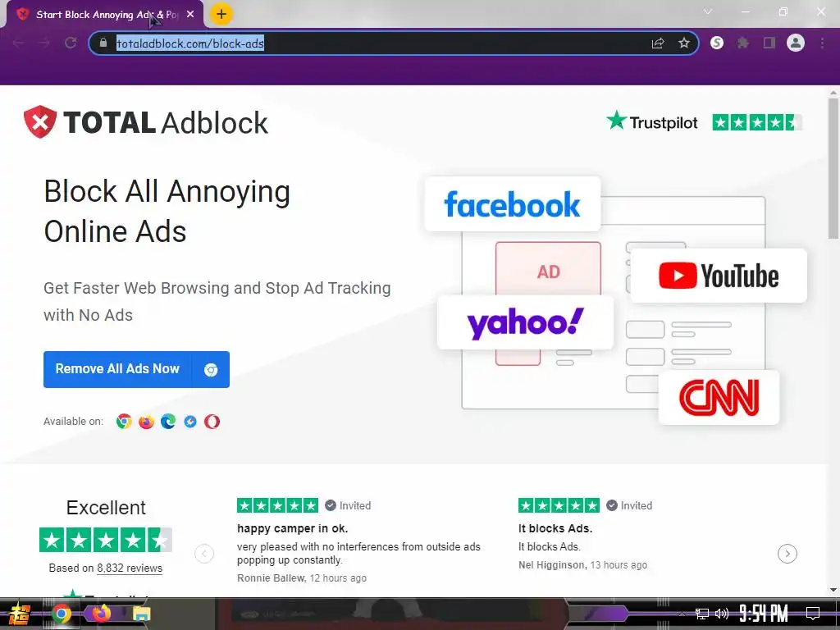Open the notification center icon
The width and height of the screenshot is (840, 630).
tap(813, 613)
